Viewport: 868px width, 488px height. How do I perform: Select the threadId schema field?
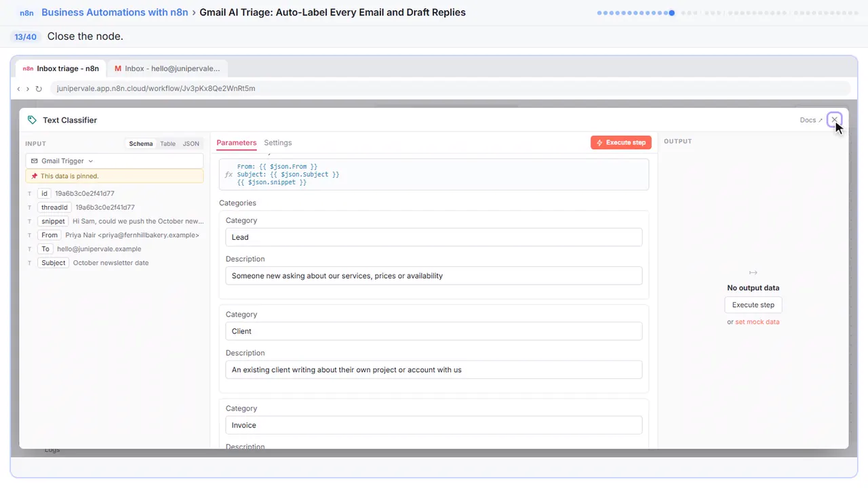click(54, 207)
